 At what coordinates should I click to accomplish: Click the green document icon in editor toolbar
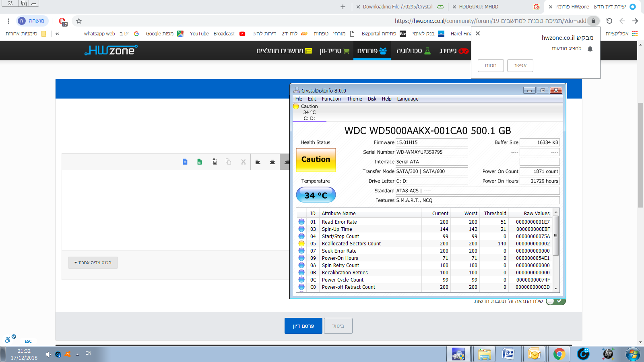point(200,162)
